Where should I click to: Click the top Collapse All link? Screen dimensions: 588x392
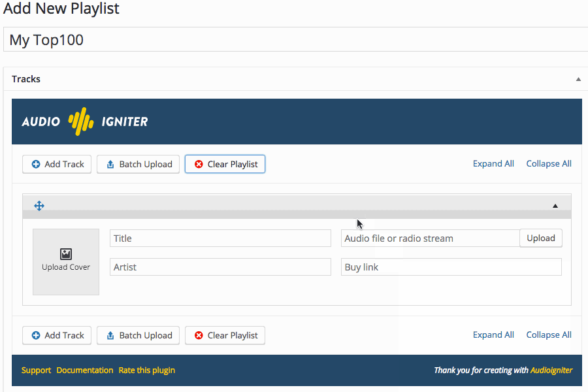pyautogui.click(x=549, y=164)
